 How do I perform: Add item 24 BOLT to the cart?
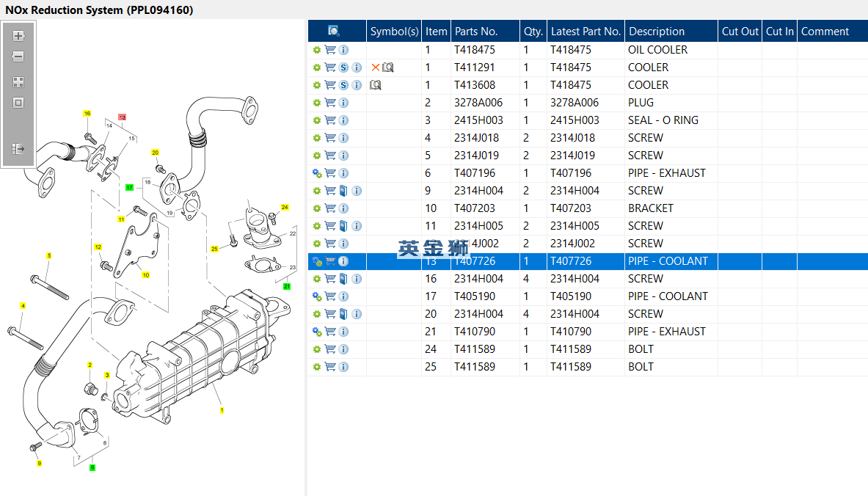(330, 349)
